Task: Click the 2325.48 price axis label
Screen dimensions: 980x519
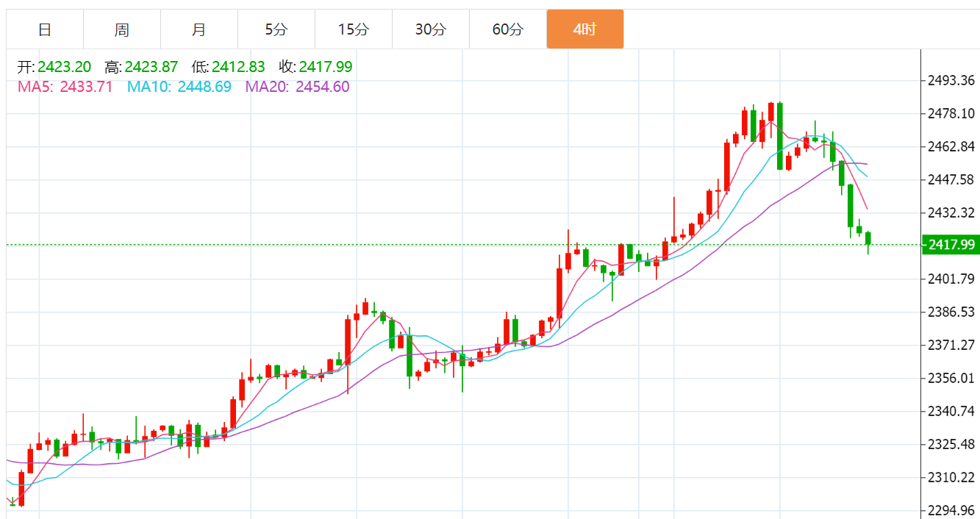Action: 951,444
